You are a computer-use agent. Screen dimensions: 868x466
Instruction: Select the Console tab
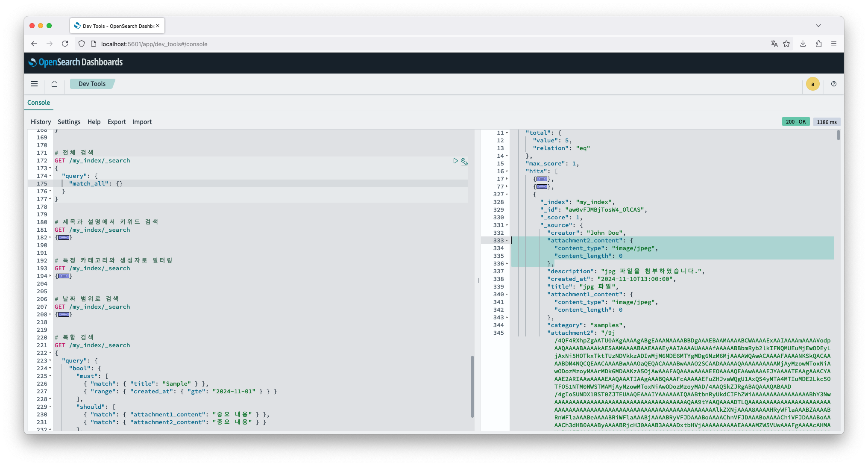tap(38, 103)
